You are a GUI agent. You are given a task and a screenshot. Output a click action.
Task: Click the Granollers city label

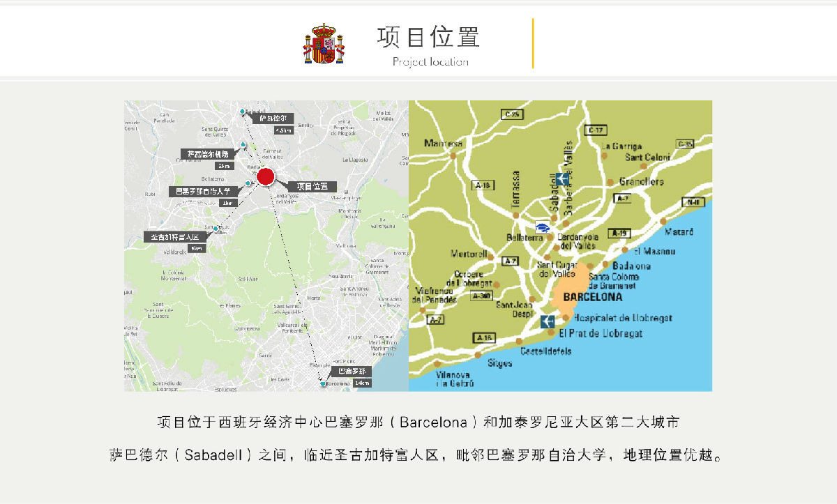pos(642,182)
